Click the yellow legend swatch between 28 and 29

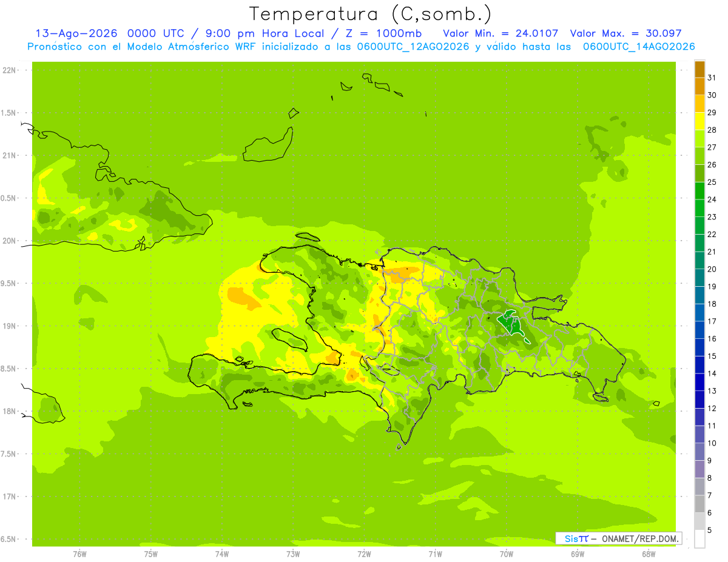coord(699,121)
